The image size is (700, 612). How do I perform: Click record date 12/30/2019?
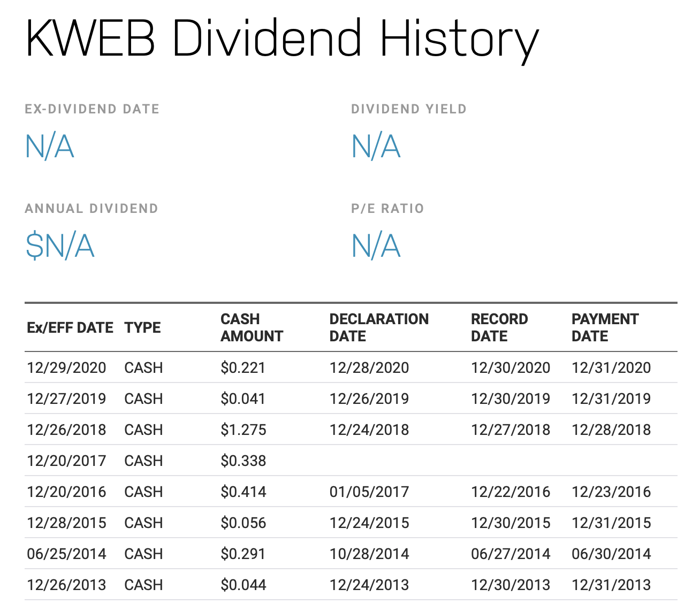click(511, 399)
